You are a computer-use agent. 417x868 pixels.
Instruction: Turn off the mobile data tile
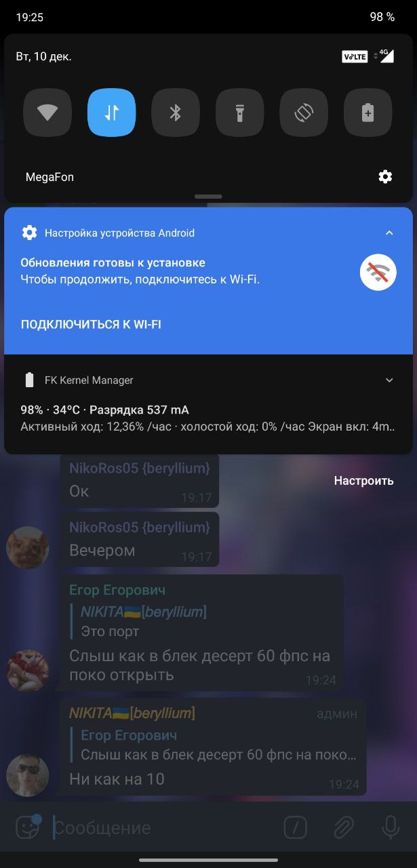tap(111, 113)
